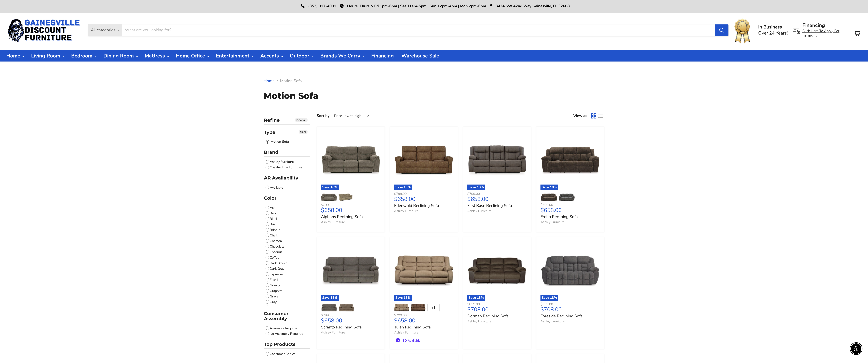Image resolution: width=868 pixels, height=363 pixels.
Task: Click the search magnifier icon
Action: pos(721,30)
